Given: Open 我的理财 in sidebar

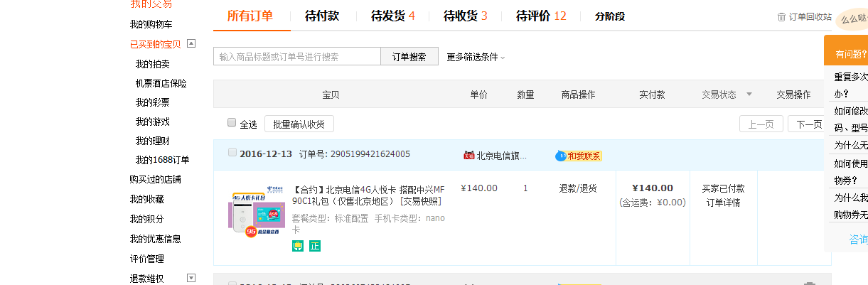Looking at the screenshot, I should 153,141.
